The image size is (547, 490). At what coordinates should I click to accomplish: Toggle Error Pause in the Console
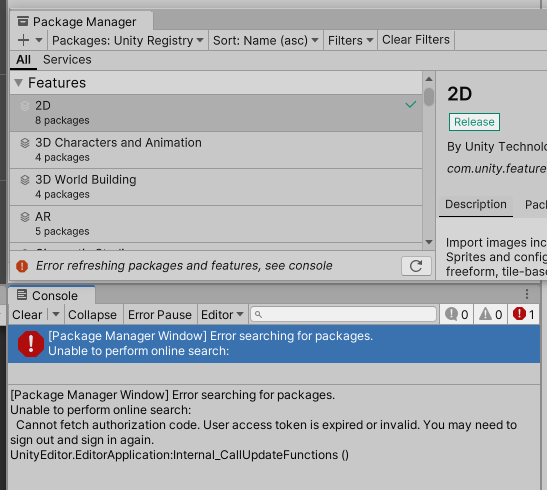tap(160, 315)
